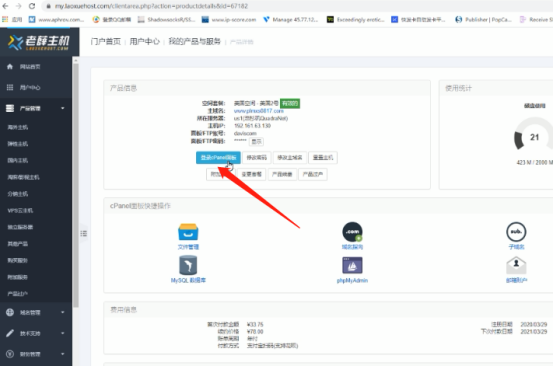This screenshot has width=554, height=367.
Task: Select 其他产品 in the sidebar
Action: coord(18,244)
